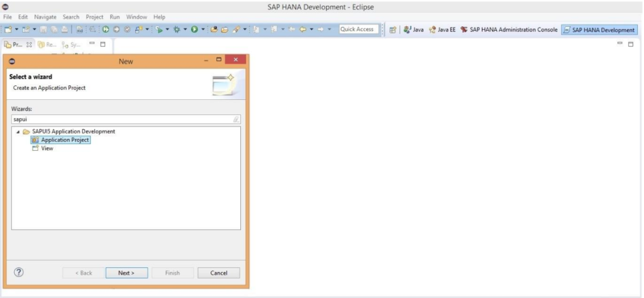Open the New toolbar dropdown arrow
This screenshot has width=644, height=298.
coord(16,30)
